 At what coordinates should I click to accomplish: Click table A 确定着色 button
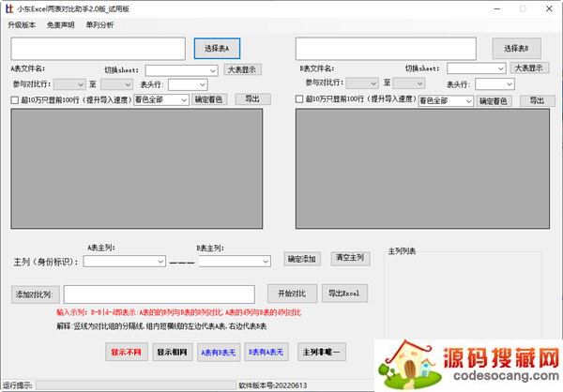(209, 99)
